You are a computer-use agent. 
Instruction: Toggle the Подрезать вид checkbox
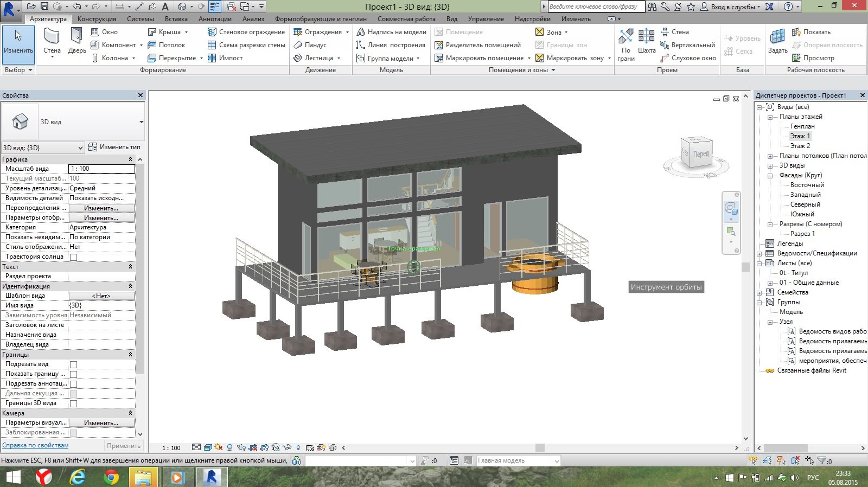(x=73, y=364)
